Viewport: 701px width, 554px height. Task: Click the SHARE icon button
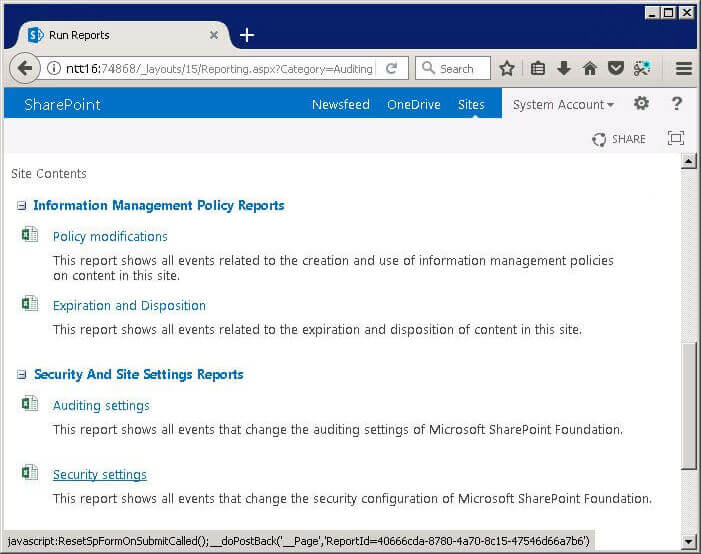pos(619,139)
